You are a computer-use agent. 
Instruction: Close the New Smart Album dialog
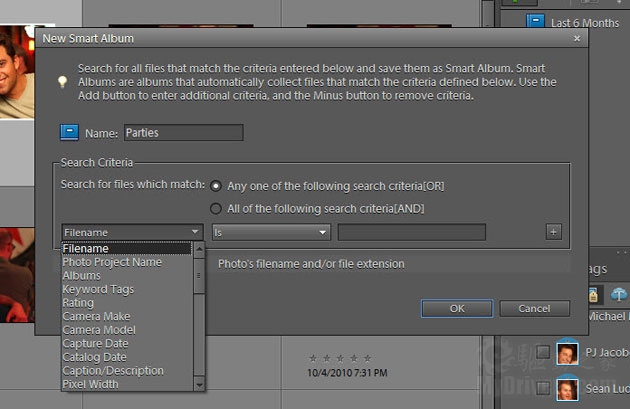(576, 38)
